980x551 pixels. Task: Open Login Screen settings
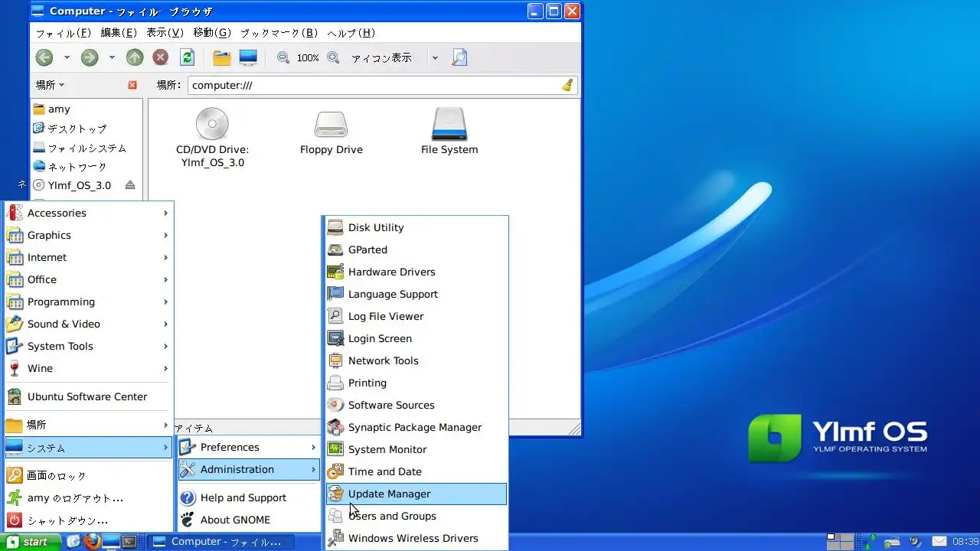click(415, 338)
